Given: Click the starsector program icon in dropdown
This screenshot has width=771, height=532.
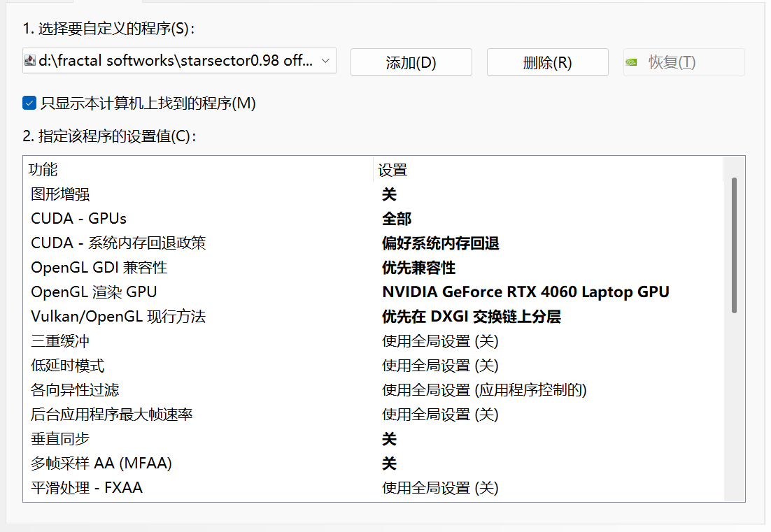Looking at the screenshot, I should (x=30, y=60).
